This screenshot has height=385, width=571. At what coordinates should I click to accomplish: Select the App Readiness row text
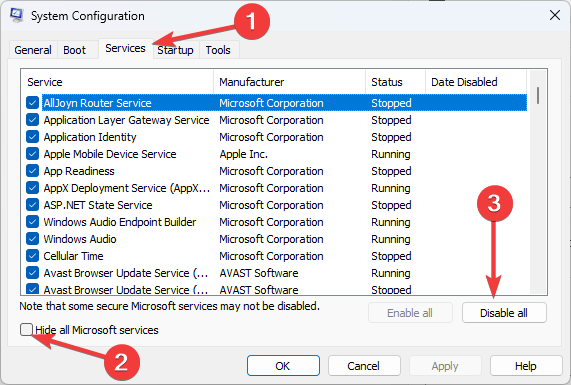[x=79, y=171]
